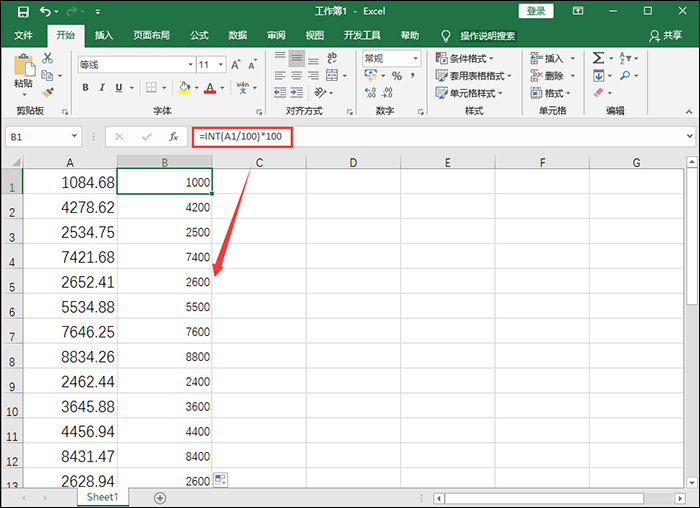Viewport: 700px width, 508px height.
Task: Toggle align text right
Action: point(313,75)
